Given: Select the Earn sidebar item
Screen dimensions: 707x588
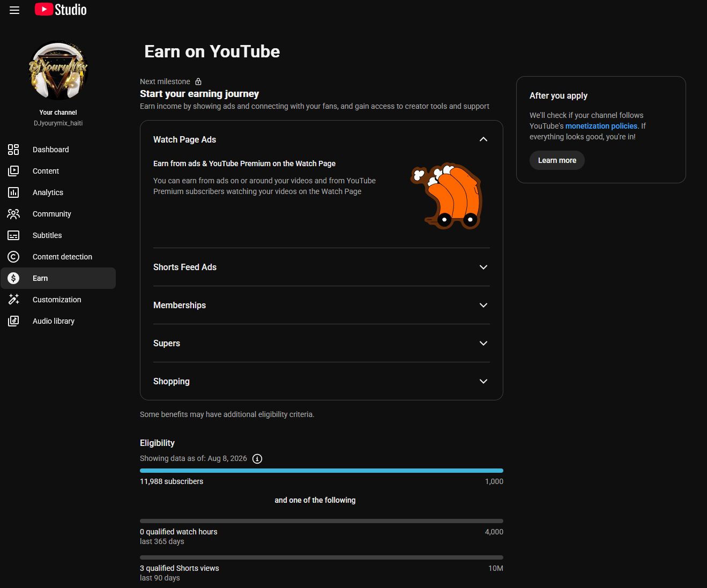Looking at the screenshot, I should pyautogui.click(x=58, y=278).
